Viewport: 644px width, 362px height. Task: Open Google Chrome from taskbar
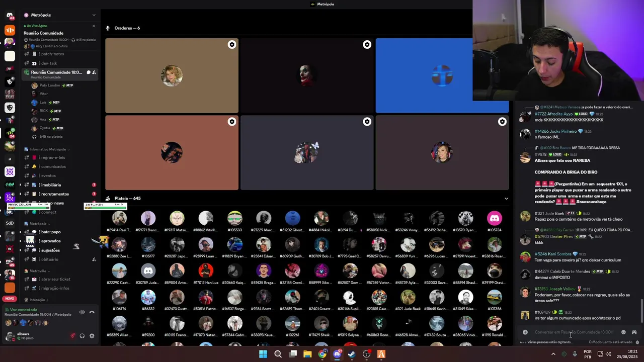pyautogui.click(x=323, y=354)
